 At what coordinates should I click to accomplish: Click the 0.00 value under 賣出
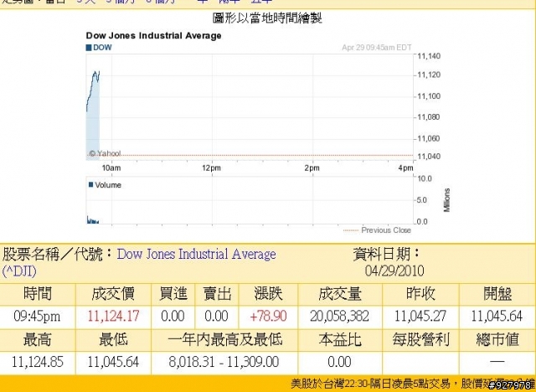coord(216,316)
